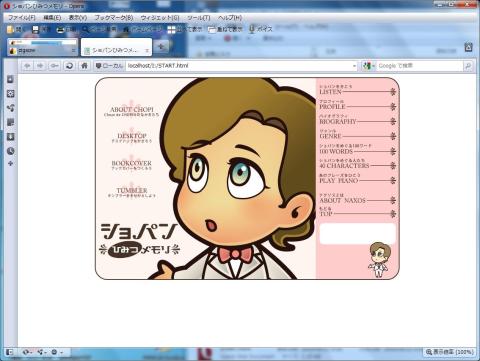Click the small Chopin character figure
480x361 pixels.
(x=379, y=260)
